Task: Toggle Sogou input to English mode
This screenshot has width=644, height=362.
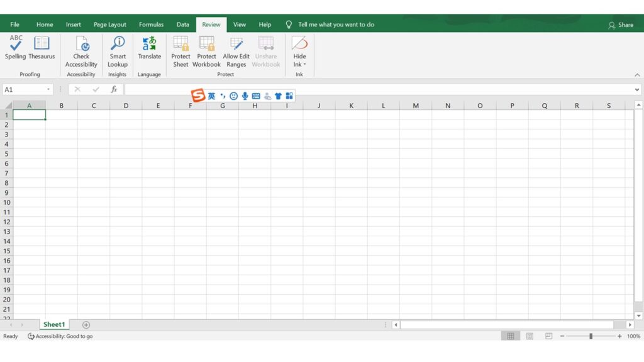Action: click(211, 96)
